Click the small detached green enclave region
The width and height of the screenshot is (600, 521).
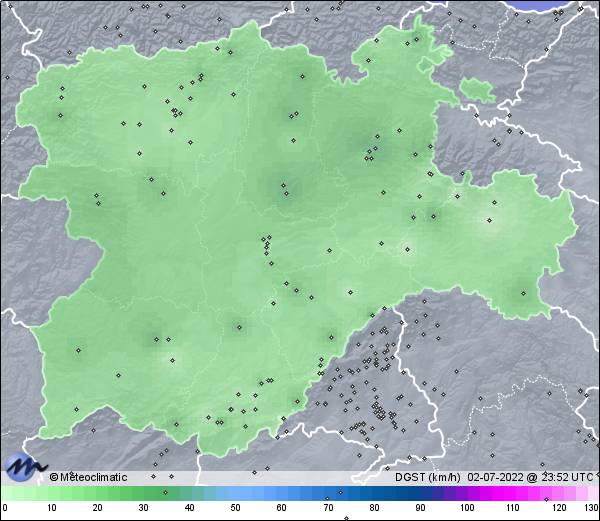point(477,90)
